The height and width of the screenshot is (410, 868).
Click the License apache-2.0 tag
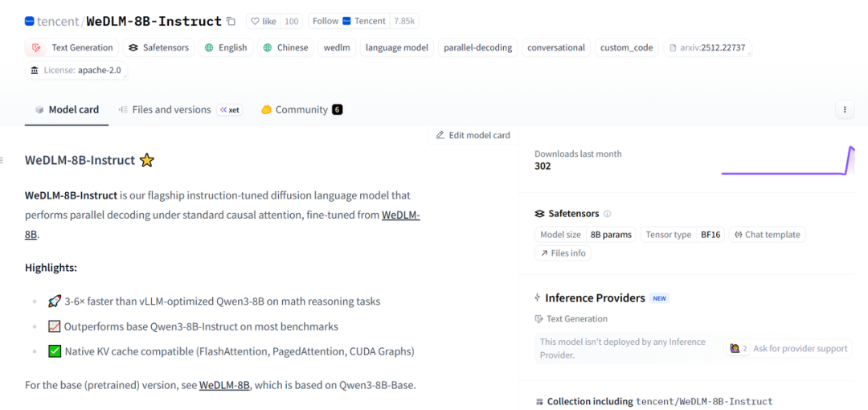76,70
